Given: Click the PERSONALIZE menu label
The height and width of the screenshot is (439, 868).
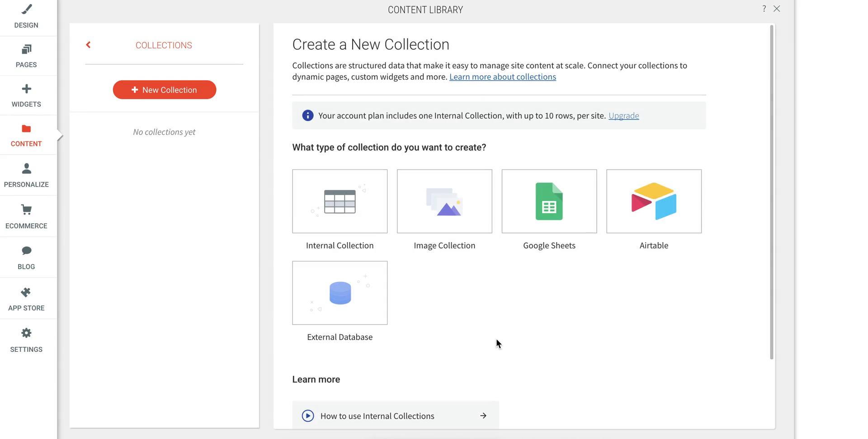Looking at the screenshot, I should point(26,184).
